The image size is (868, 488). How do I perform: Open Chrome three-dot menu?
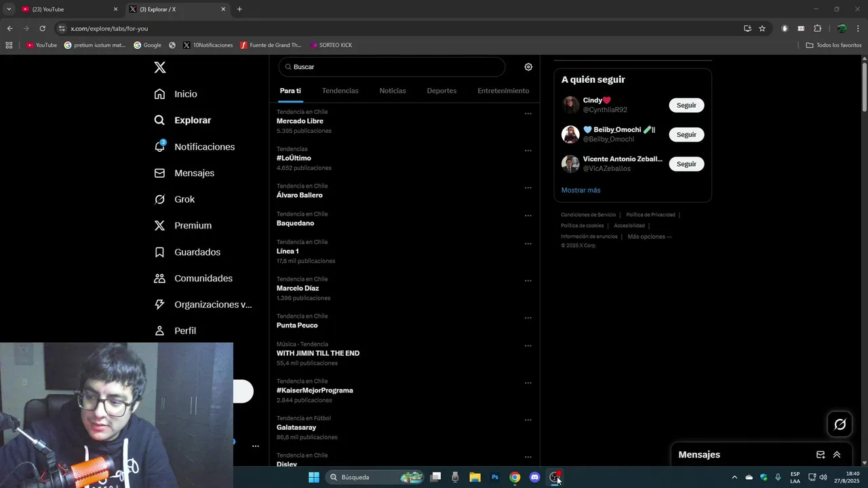(858, 28)
